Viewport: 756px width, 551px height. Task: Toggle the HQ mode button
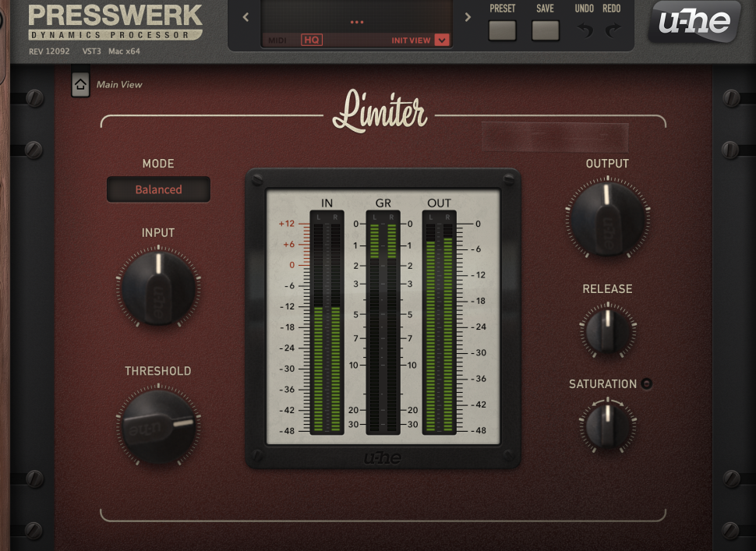(312, 40)
